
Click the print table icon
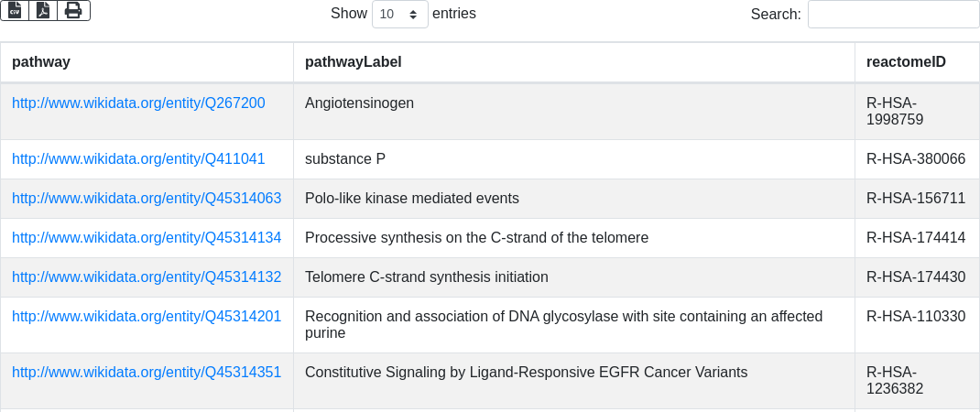(x=74, y=11)
